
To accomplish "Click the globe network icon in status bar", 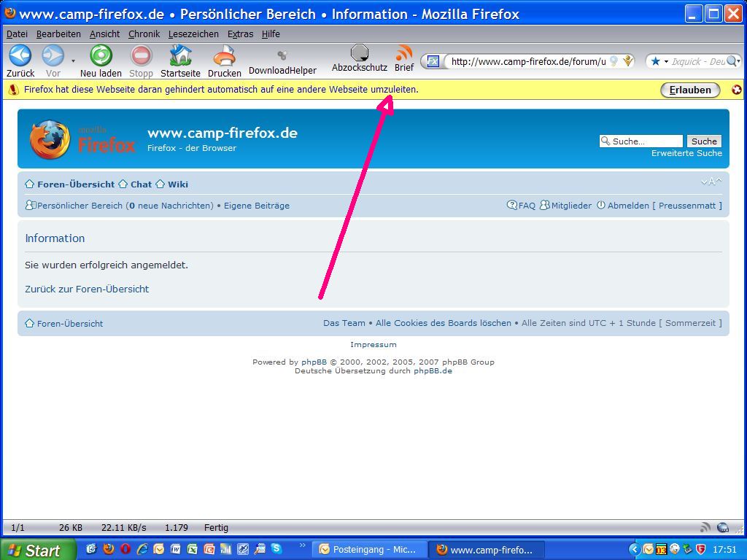I will click(723, 527).
